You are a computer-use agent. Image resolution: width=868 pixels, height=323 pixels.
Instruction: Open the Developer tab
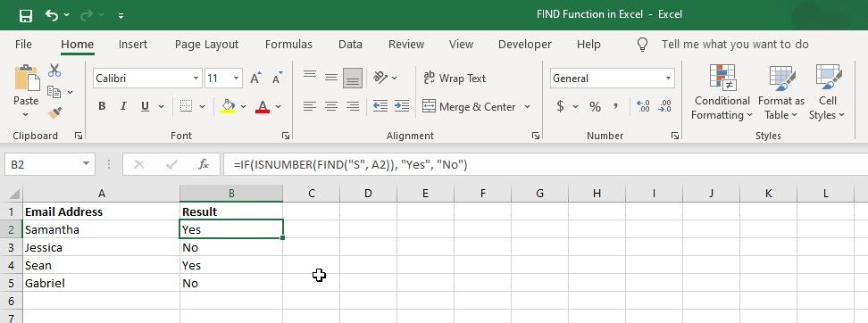click(524, 45)
